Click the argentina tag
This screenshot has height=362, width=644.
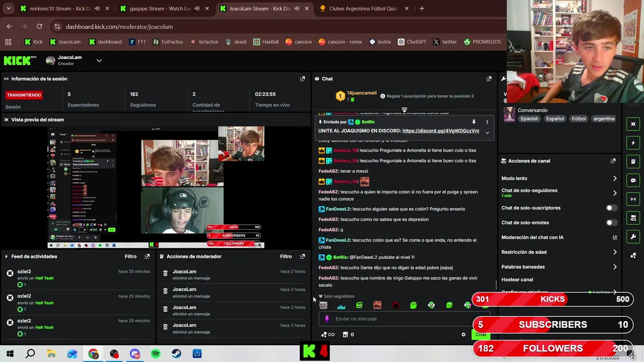[x=604, y=119]
